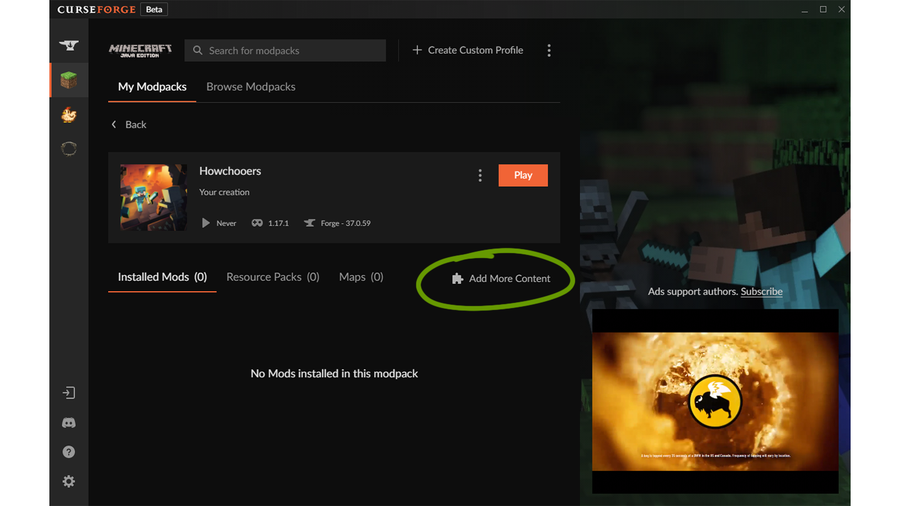
Task: Click the plus icon for custom profile
Action: pyautogui.click(x=417, y=50)
